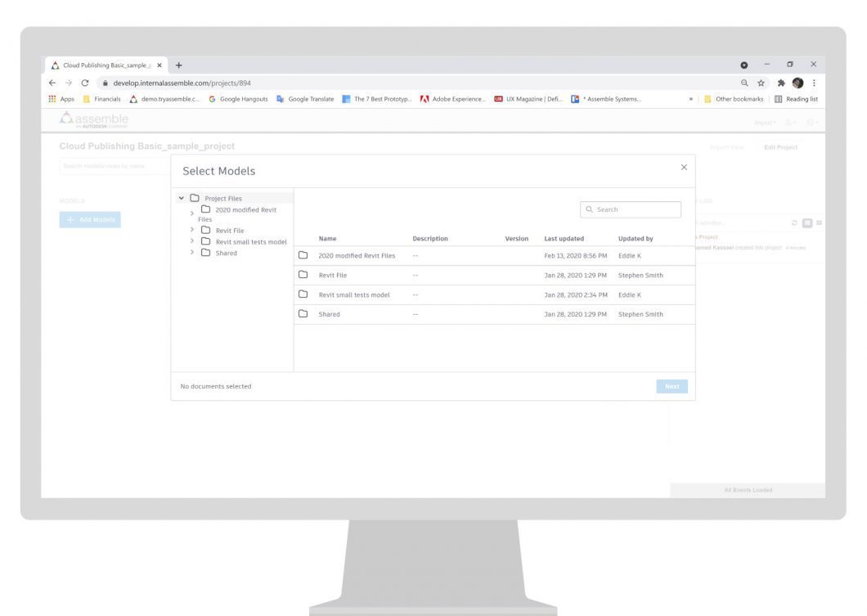Collapse the Project Files tree node
Viewport: 867px width, 616px height.
pyautogui.click(x=181, y=198)
